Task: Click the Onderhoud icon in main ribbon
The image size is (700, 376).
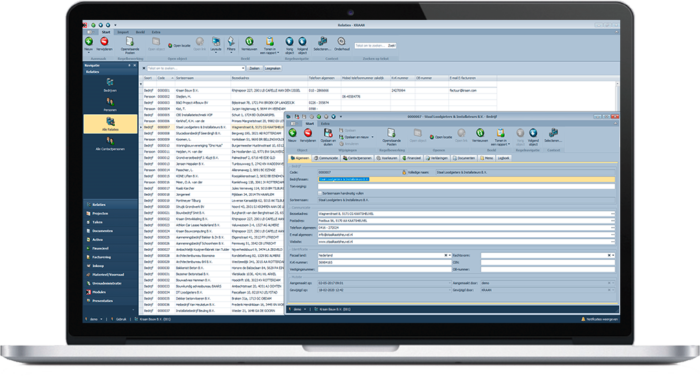Action: pos(342,42)
